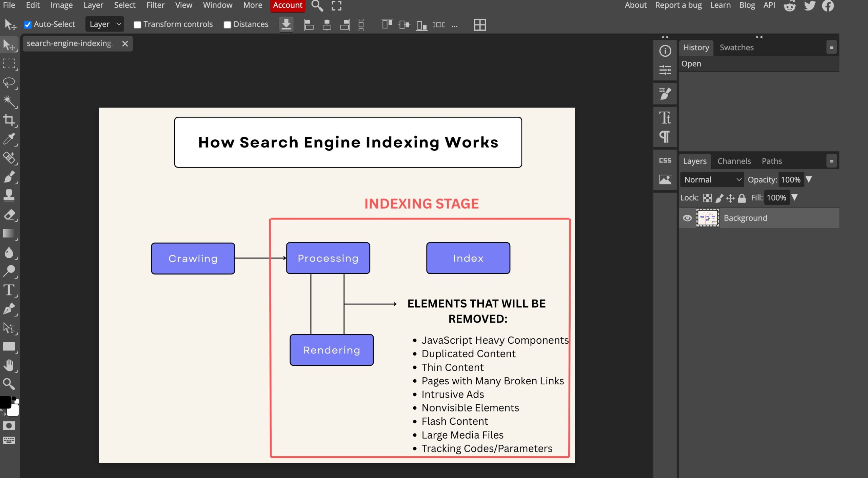Toggle lock image pixels brush icon
This screenshot has height=478, width=868.
[719, 198]
